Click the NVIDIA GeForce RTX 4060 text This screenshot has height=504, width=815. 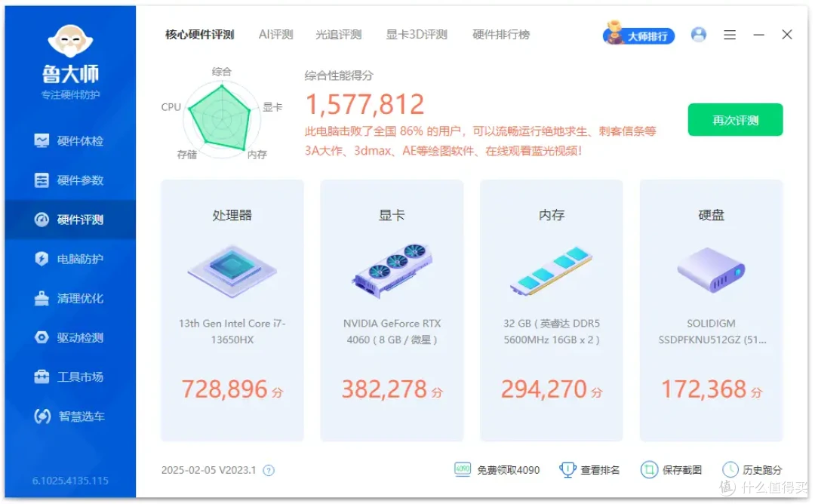tap(392, 331)
